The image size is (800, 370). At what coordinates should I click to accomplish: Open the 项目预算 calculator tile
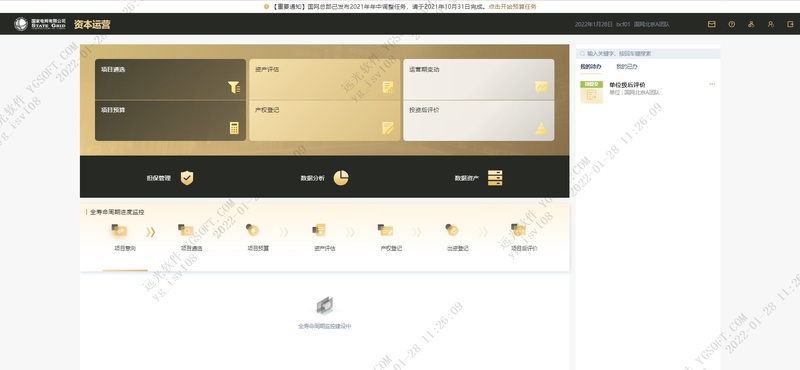[170, 120]
